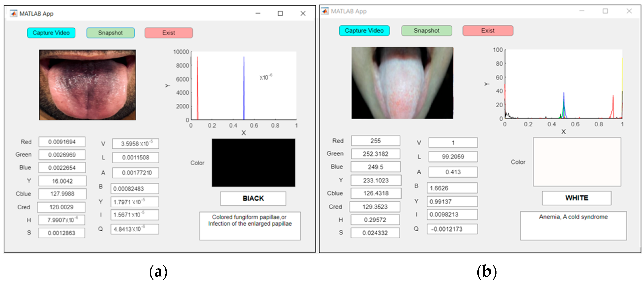Close the left MATLAB App window
Image resolution: width=644 pixels, height=283 pixels.
click(303, 13)
